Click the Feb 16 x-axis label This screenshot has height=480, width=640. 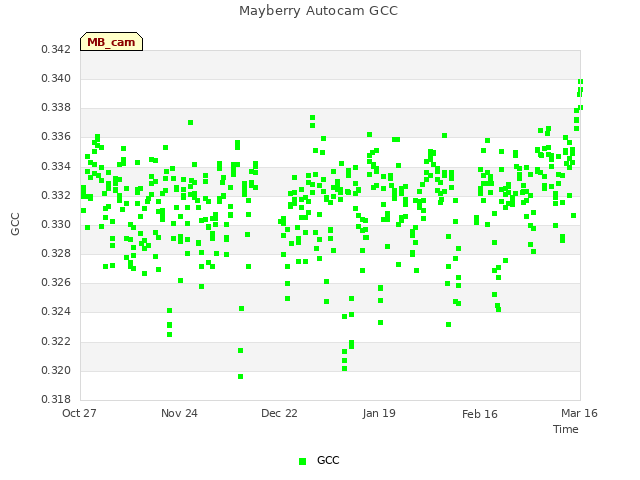tap(480, 414)
